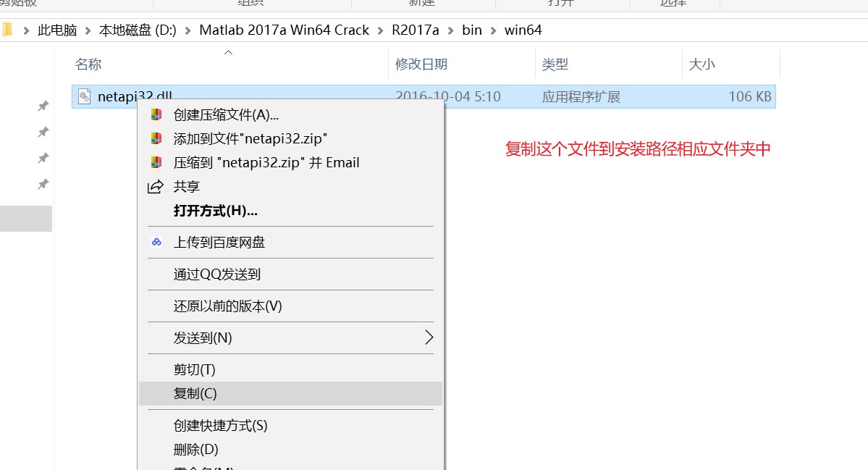The image size is (868, 470).
Task: Click the Baidu Netdisk icon in menu
Action: coord(156,242)
